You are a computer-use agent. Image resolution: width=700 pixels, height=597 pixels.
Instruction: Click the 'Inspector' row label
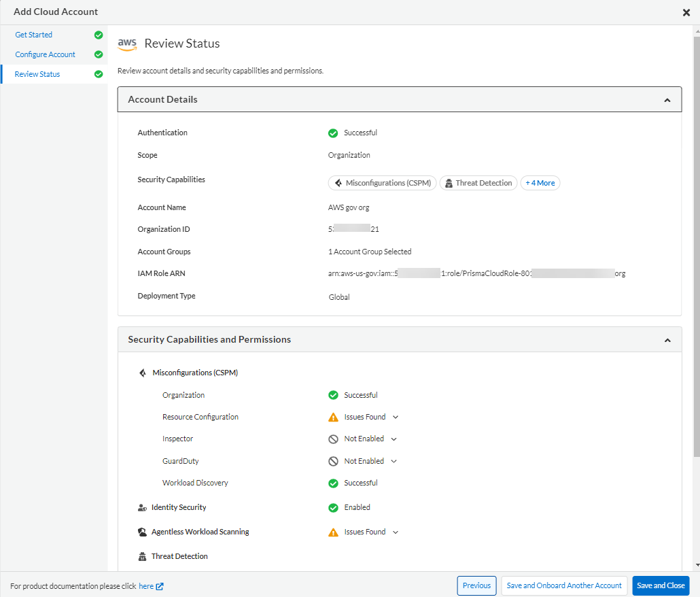click(x=177, y=439)
